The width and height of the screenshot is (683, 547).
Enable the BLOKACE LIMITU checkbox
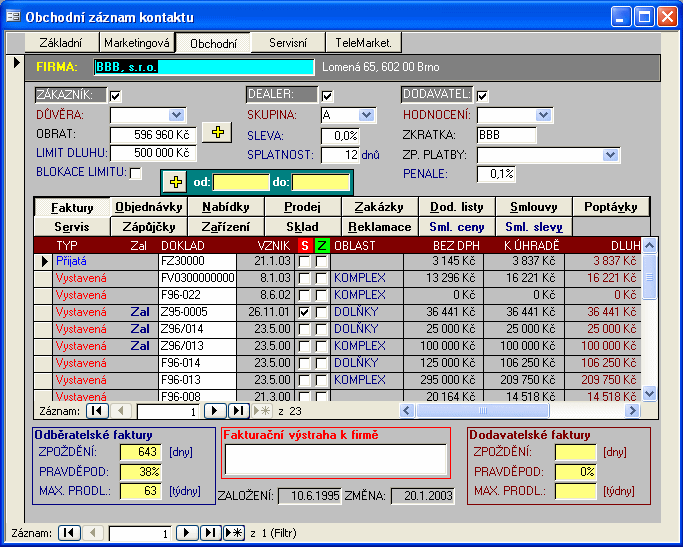tap(136, 173)
